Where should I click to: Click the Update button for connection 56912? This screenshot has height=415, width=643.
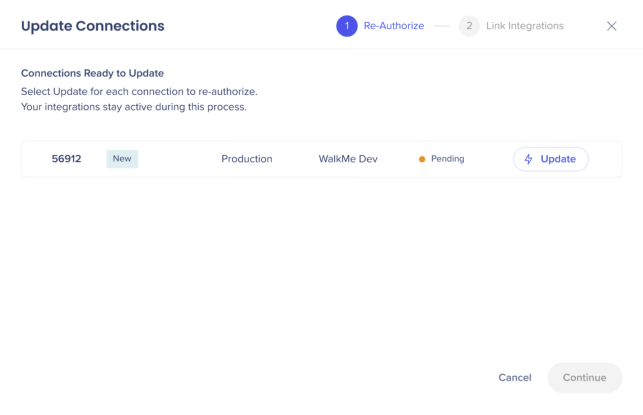coord(551,159)
